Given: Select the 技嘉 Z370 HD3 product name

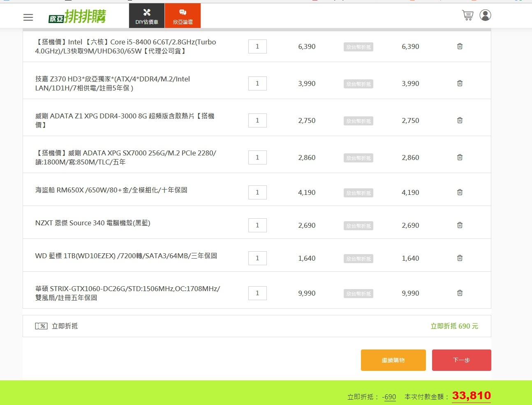Looking at the screenshot, I should tap(113, 83).
